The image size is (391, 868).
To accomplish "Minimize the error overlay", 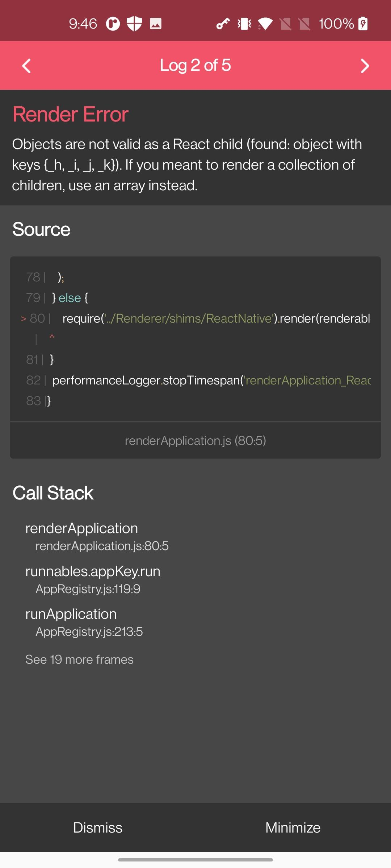I will click(x=293, y=827).
